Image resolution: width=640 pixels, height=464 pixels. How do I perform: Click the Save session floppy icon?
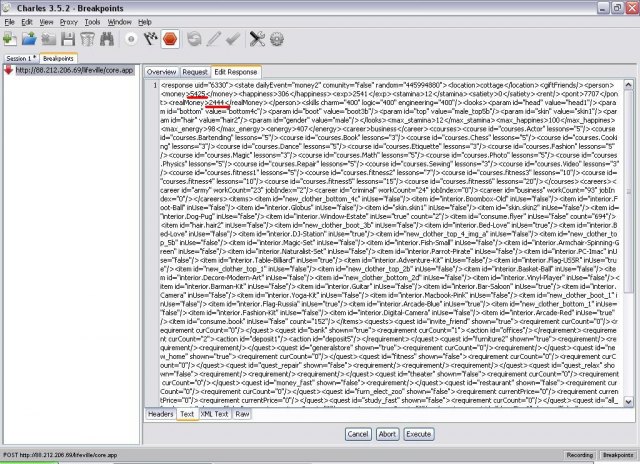pyautogui.click(x=67, y=39)
